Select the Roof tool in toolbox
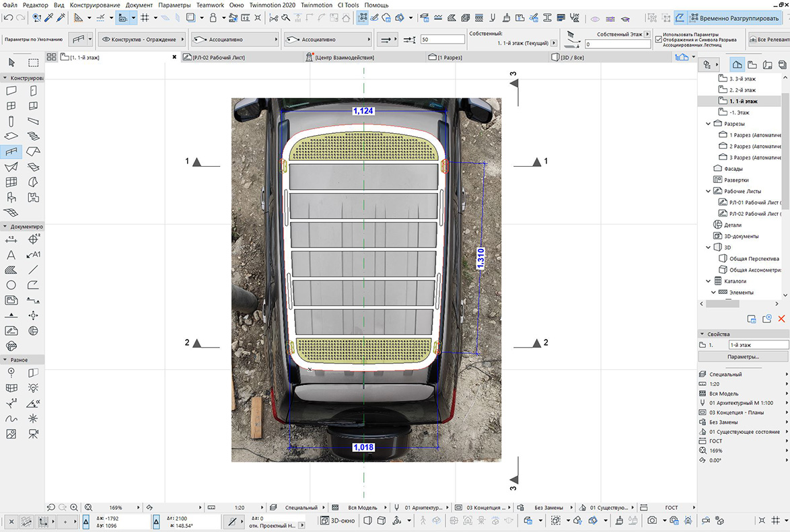This screenshot has width=790, height=532. click(33, 151)
